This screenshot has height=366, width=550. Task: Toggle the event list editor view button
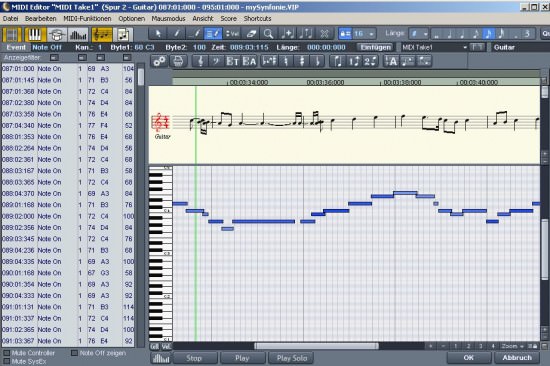click(12, 35)
